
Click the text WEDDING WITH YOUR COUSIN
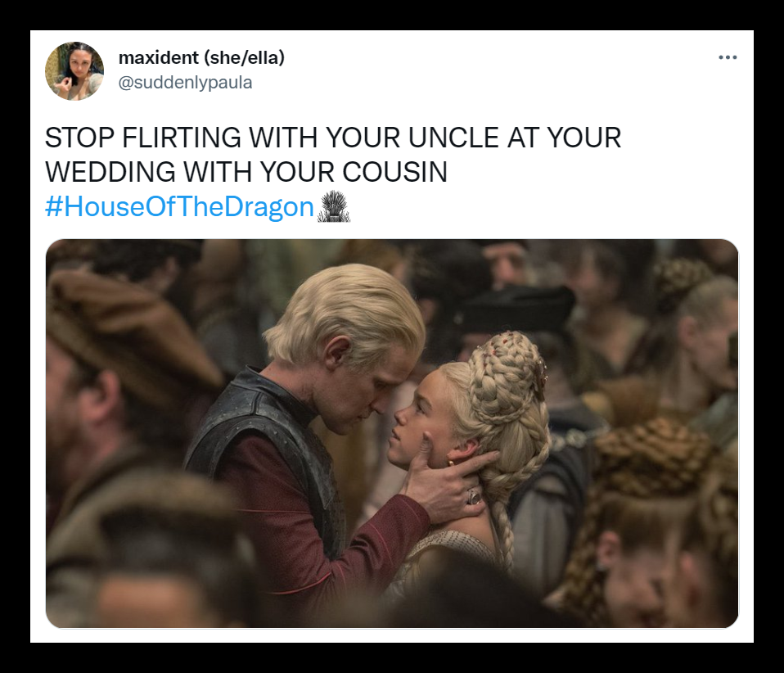click(x=246, y=172)
